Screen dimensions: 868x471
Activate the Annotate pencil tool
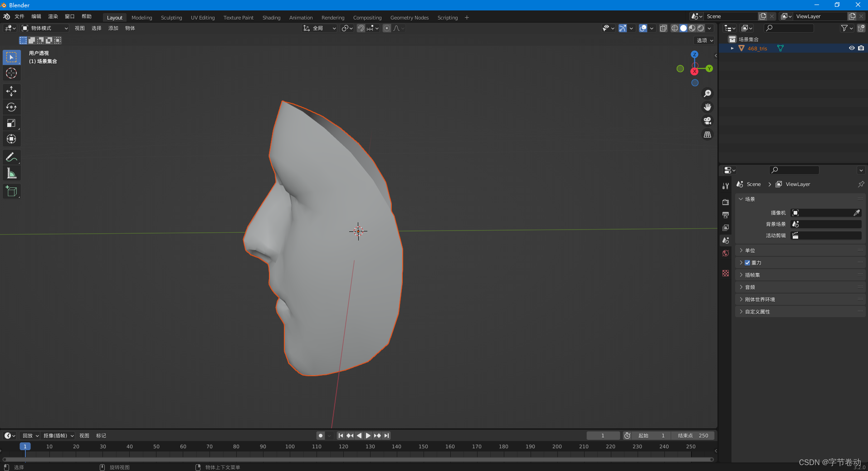point(11,157)
